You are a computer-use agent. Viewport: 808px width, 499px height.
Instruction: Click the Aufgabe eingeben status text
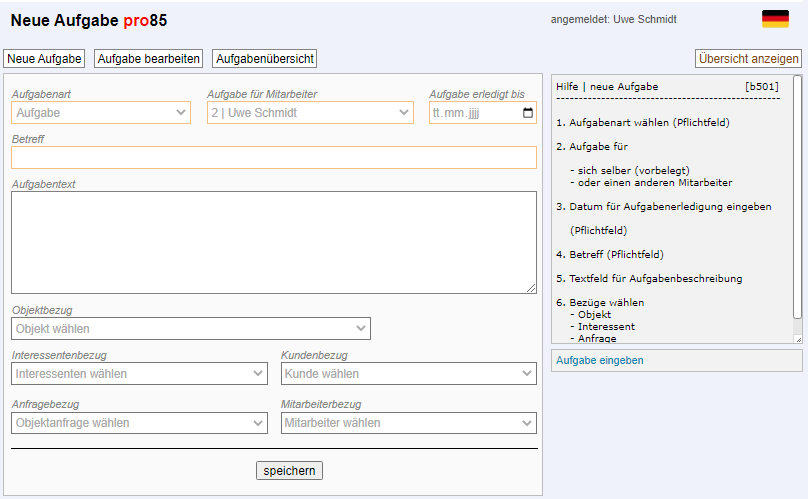(600, 360)
